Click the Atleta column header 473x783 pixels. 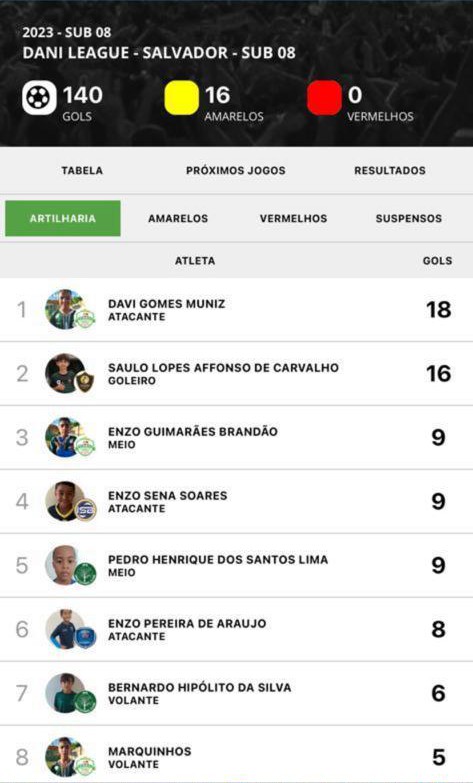click(195, 261)
